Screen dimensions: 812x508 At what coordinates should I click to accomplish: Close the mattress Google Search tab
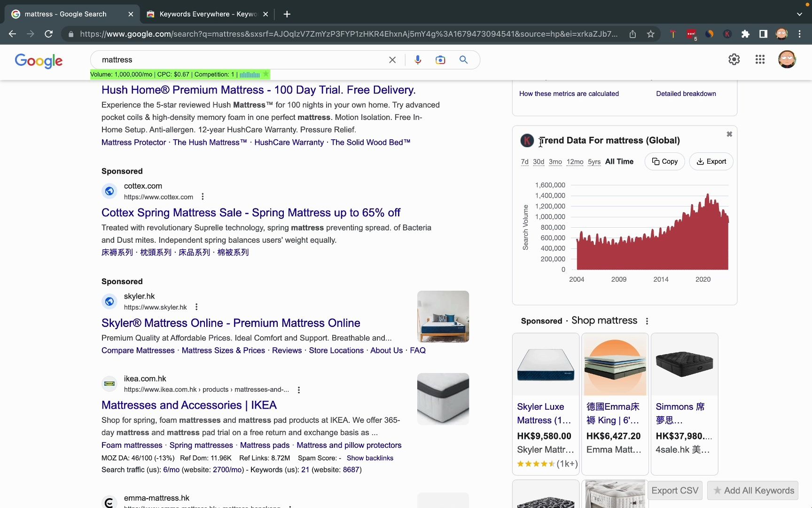point(131,14)
